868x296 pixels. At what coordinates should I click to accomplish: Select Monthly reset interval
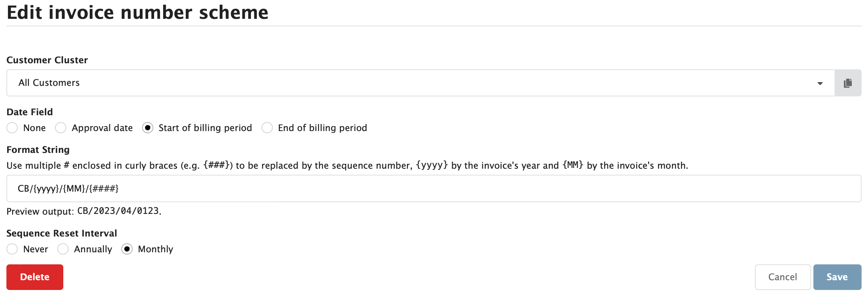[127, 249]
